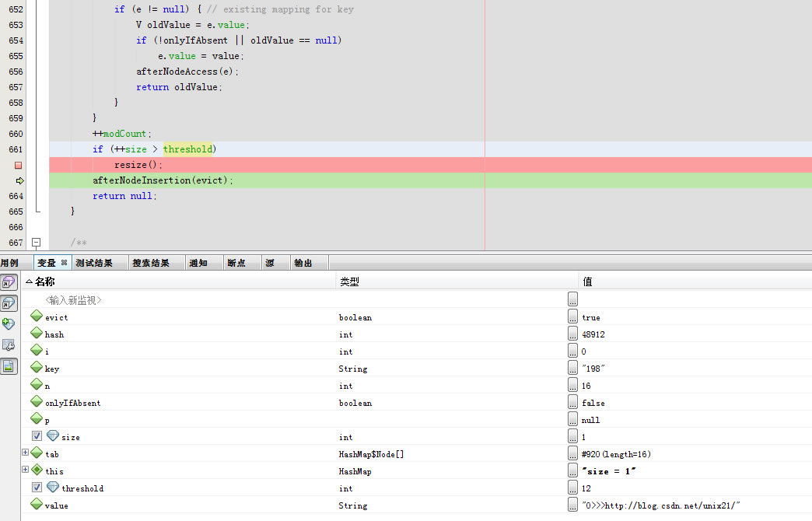The image size is (812, 521).
Task: Click the first variables panel toolbar icon
Action: 9,282
